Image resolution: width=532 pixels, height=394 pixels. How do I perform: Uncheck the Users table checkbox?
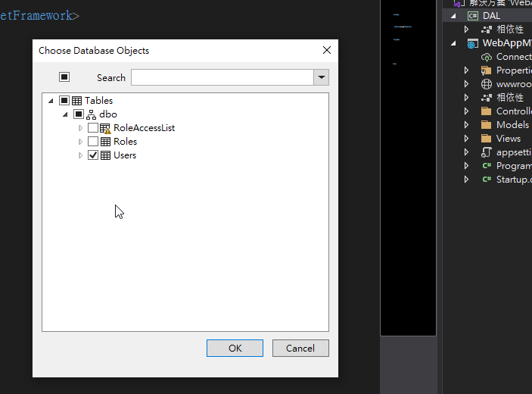pos(93,155)
